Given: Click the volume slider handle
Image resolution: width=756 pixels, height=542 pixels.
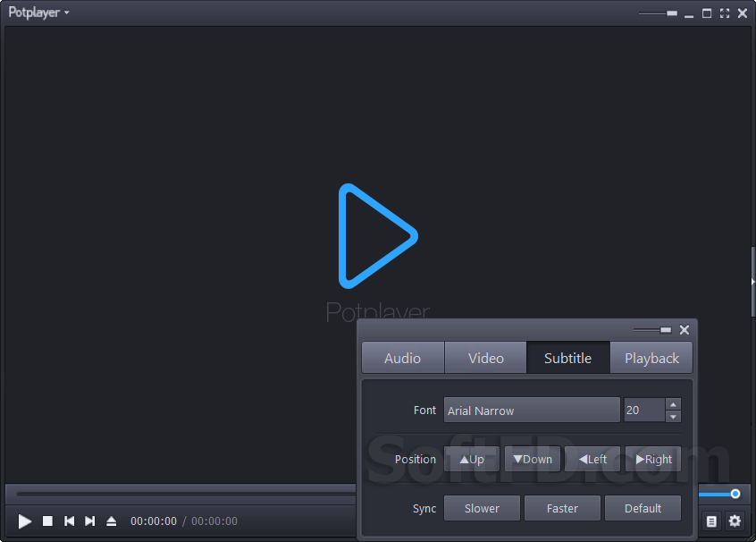Looking at the screenshot, I should (735, 494).
